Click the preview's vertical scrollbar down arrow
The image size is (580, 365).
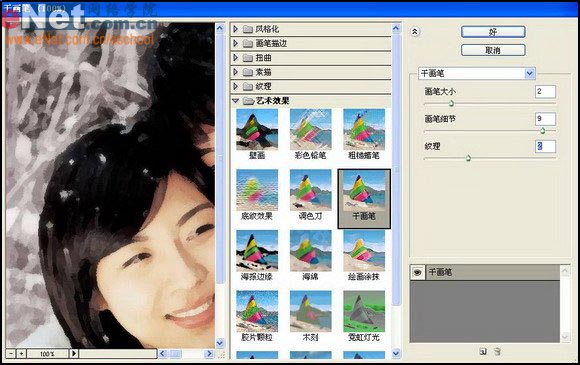[x=220, y=343]
